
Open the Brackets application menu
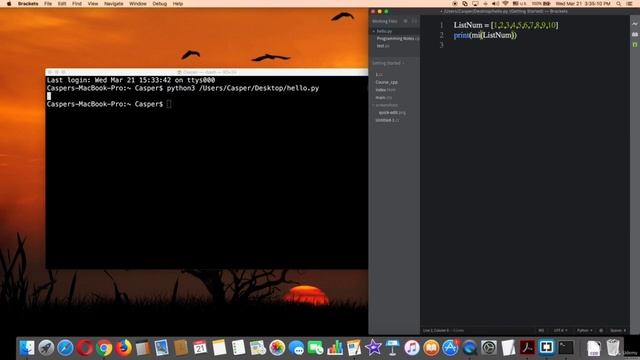click(x=28, y=4)
